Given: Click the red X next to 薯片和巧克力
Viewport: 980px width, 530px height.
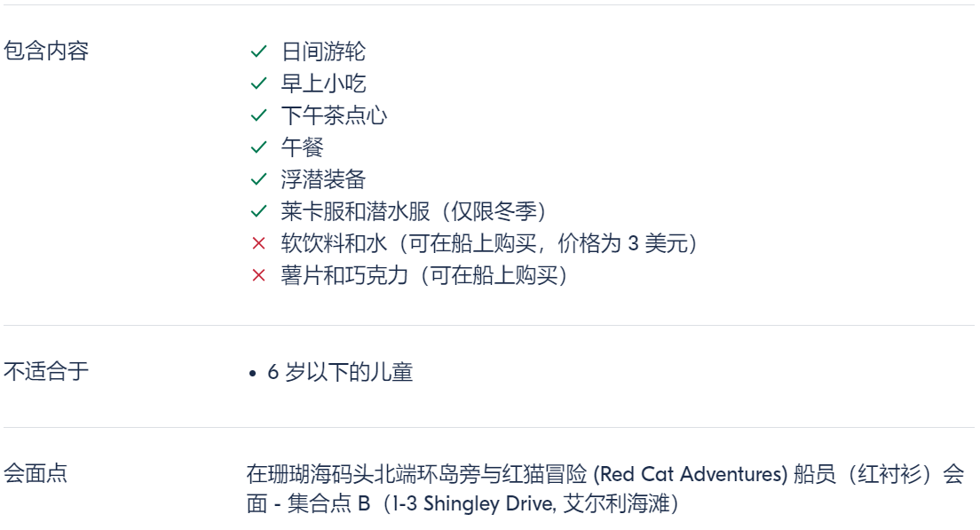Looking at the screenshot, I should tap(258, 275).
